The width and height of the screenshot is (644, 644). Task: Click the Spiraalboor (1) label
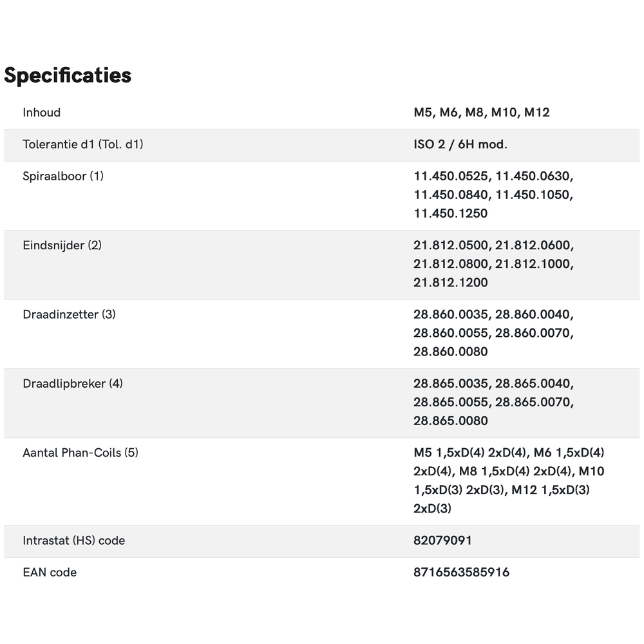[x=63, y=176]
